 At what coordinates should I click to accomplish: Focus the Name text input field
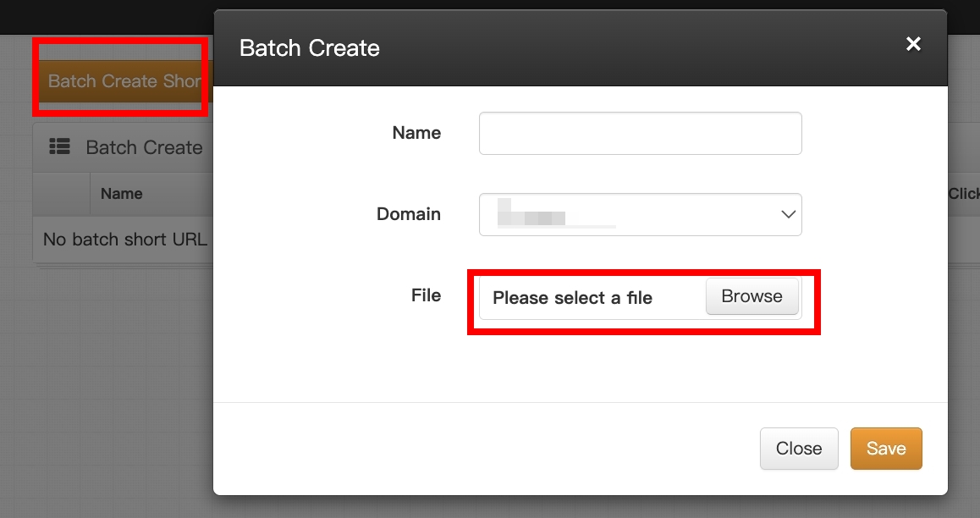(x=640, y=134)
